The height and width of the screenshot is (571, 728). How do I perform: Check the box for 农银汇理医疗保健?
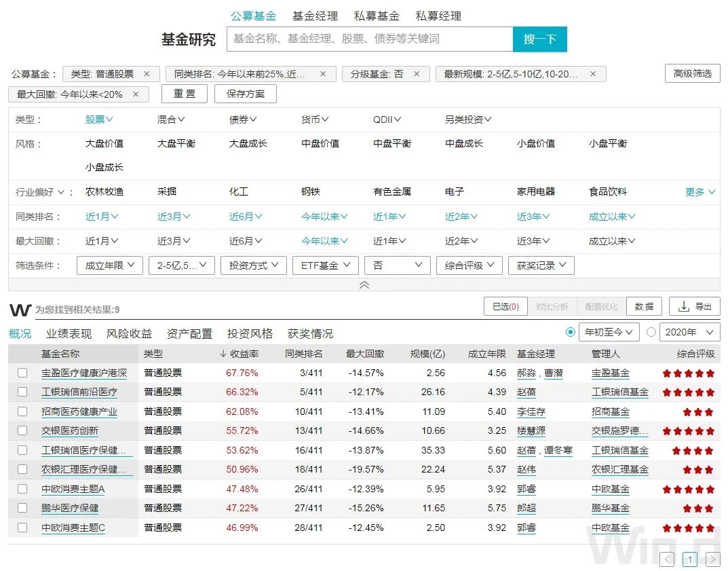[22, 470]
